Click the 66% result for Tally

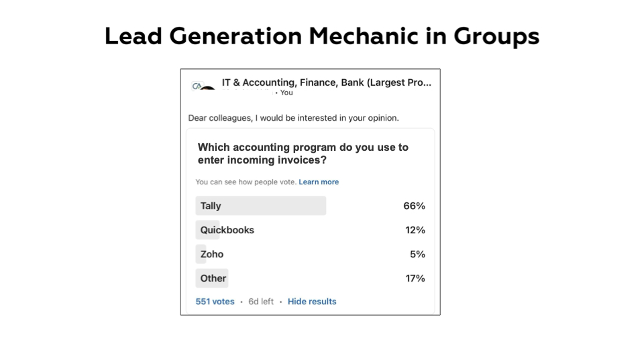click(x=414, y=206)
